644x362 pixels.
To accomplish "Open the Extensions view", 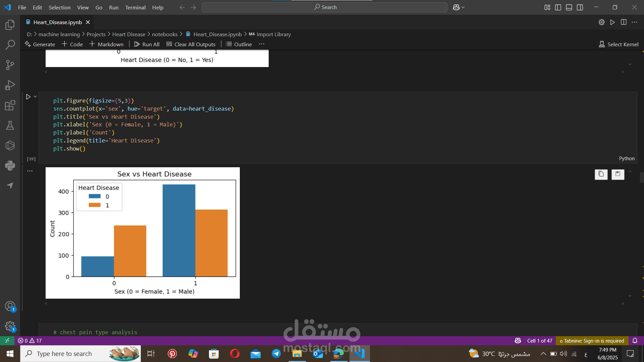I will [x=10, y=105].
